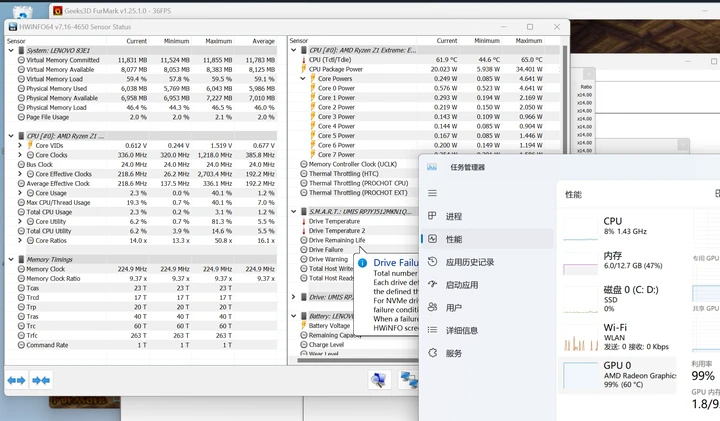This screenshot has height=421, width=720.
Task: Click the vertical scrollbar of right sensor pane
Action: click(x=565, y=99)
